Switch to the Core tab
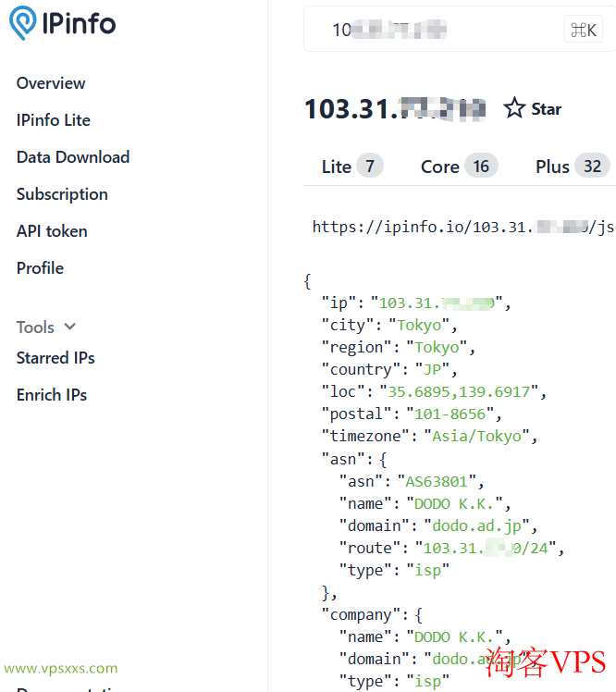Screen dimensions: 616x692 tap(460, 167)
